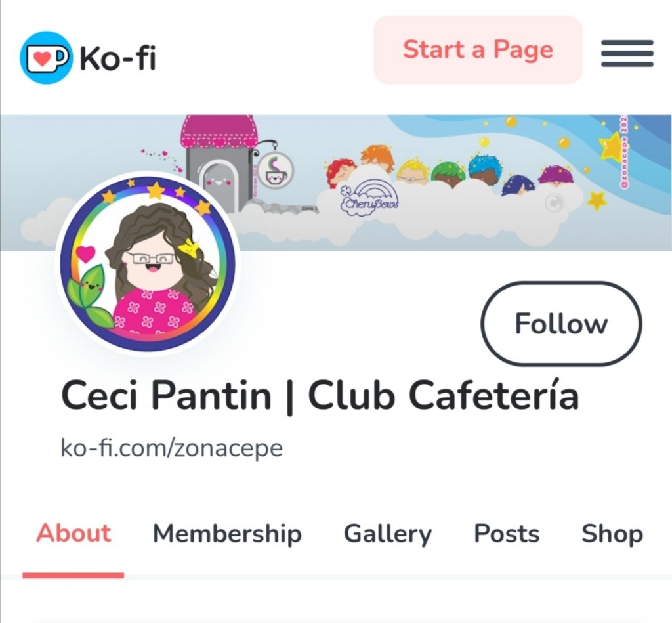Switch to the Membership tab
This screenshot has width=672, height=623.
point(227,533)
